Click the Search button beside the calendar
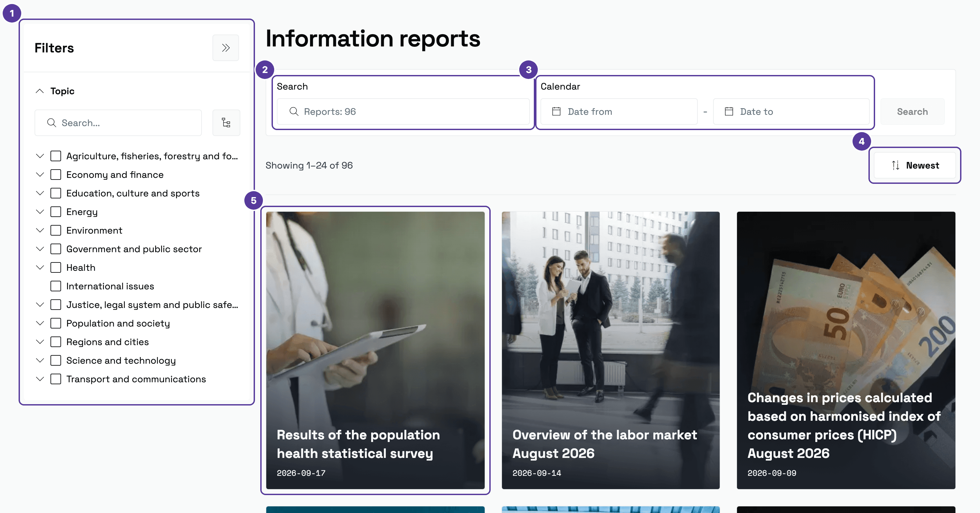 click(912, 111)
